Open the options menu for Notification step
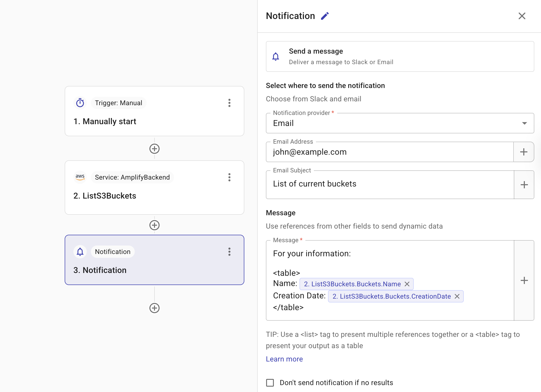541x392 pixels. (229, 252)
